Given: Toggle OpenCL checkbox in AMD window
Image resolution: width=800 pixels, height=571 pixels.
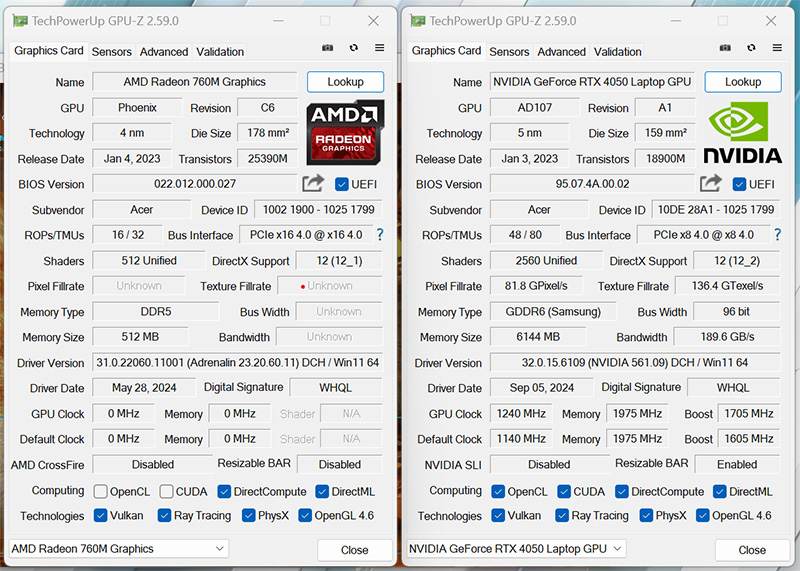Looking at the screenshot, I should (101, 491).
